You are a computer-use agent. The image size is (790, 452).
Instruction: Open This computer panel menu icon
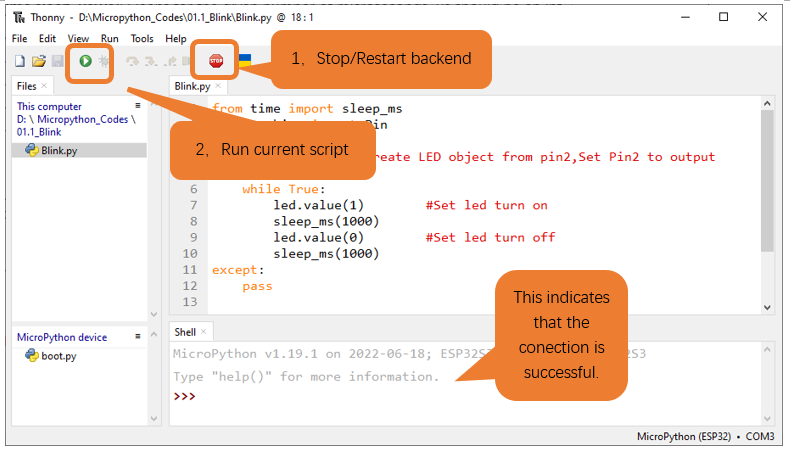click(x=138, y=105)
